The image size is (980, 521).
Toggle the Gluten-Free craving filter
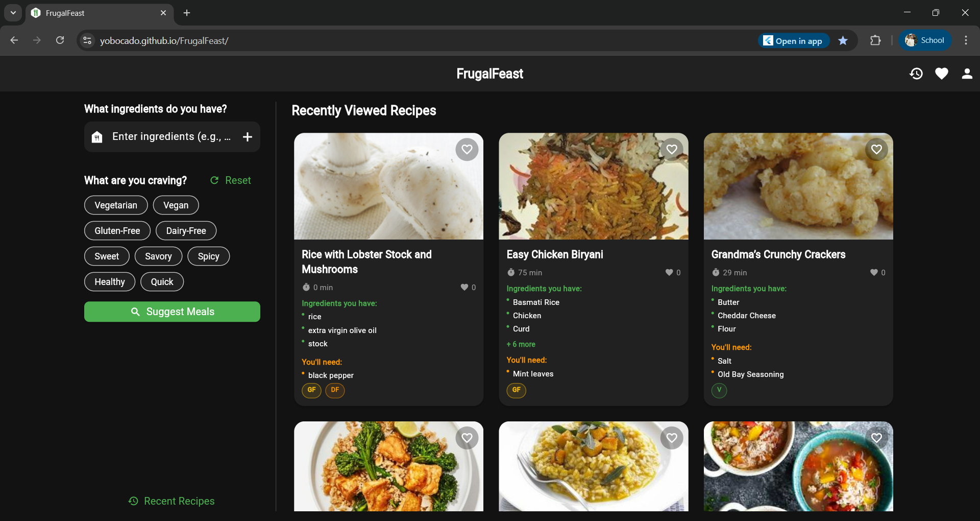pyautogui.click(x=117, y=231)
